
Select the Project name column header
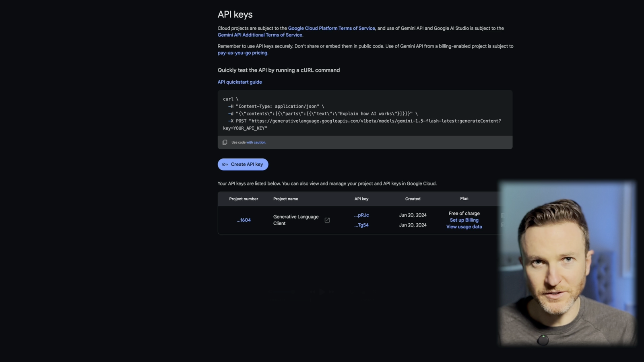285,199
